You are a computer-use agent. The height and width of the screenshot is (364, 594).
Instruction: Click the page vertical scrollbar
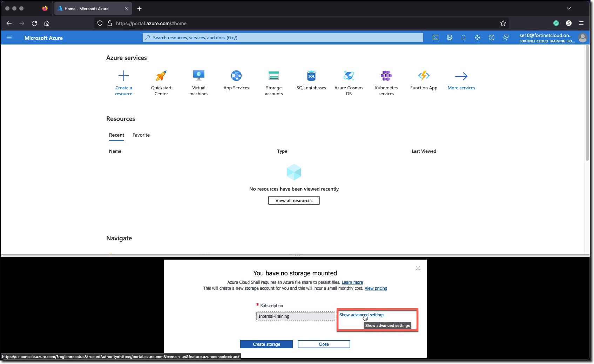coord(587,103)
